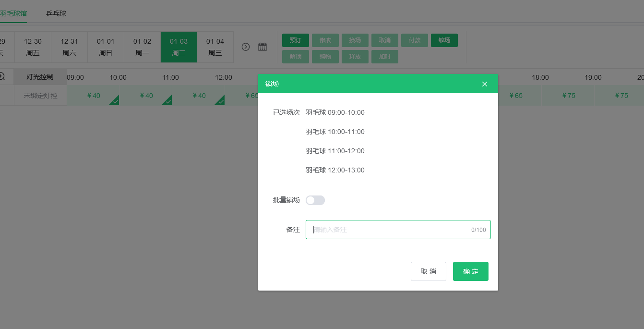Click the 锁场 toolbar button

444,40
